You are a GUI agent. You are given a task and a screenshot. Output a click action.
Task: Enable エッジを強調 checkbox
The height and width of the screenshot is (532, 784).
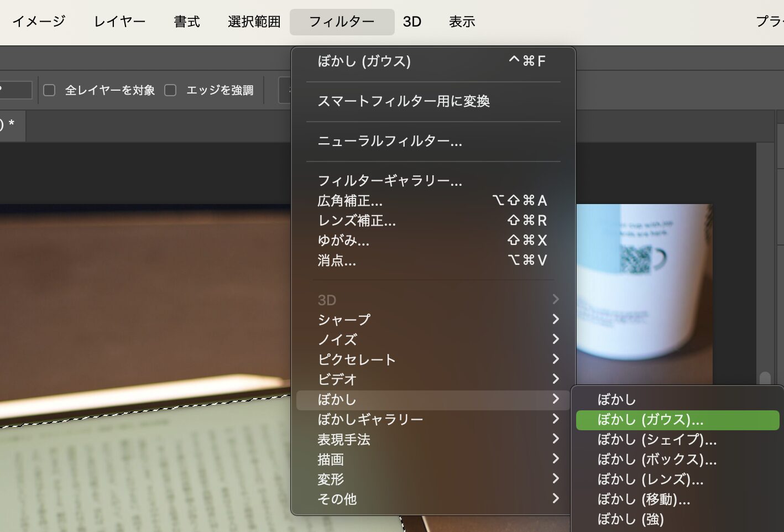pos(170,90)
